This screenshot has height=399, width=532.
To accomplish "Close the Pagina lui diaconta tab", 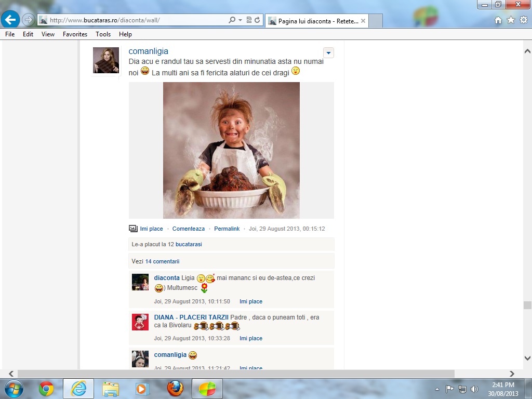I will pos(363,21).
